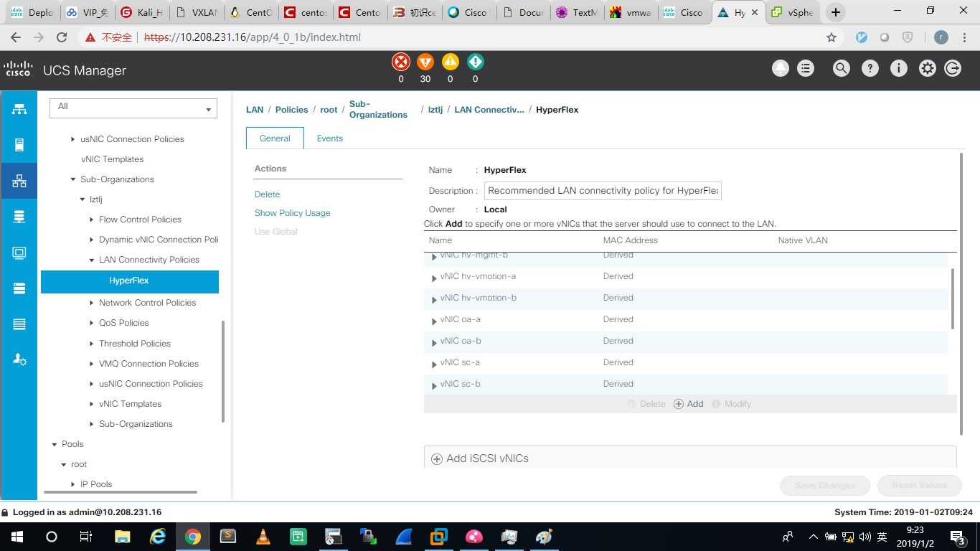Click the vNIC oa-b row text
980x551 pixels.
click(461, 341)
